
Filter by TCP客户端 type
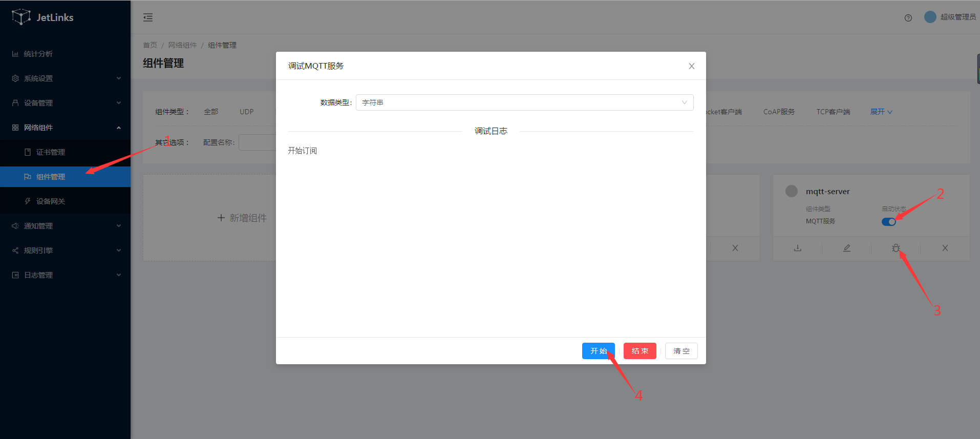833,112
